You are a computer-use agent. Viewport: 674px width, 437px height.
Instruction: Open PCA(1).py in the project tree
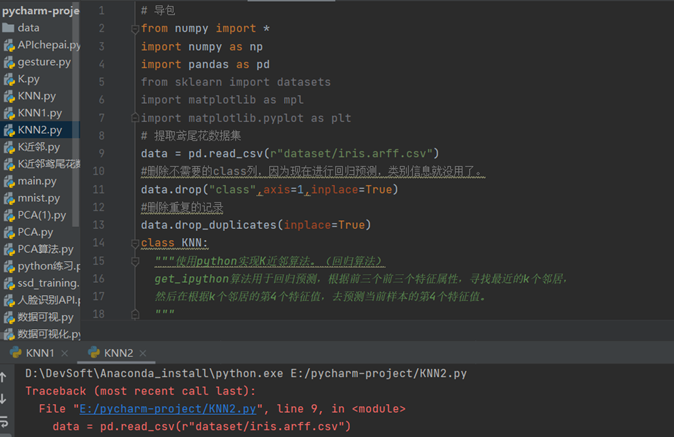(42, 215)
